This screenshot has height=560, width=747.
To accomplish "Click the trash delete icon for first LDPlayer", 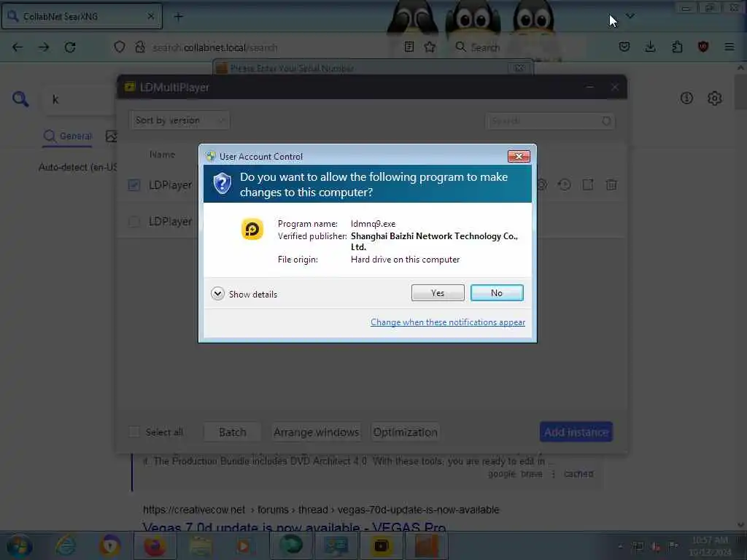I will tap(611, 184).
